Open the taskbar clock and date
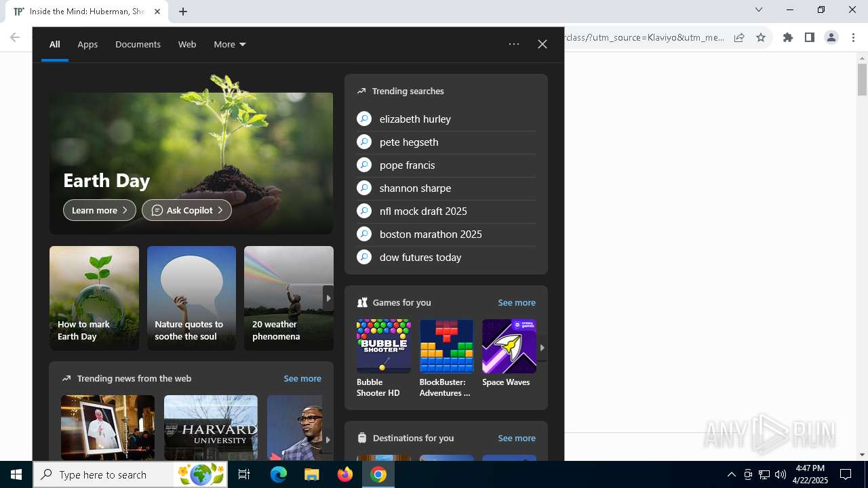The height and width of the screenshot is (488, 868). tap(810, 474)
